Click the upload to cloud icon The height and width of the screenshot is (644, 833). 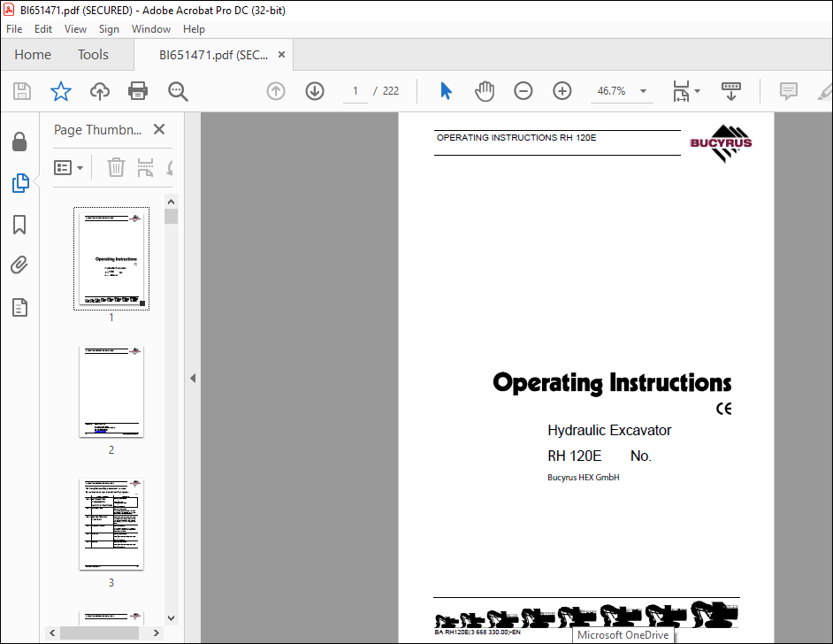[99, 91]
